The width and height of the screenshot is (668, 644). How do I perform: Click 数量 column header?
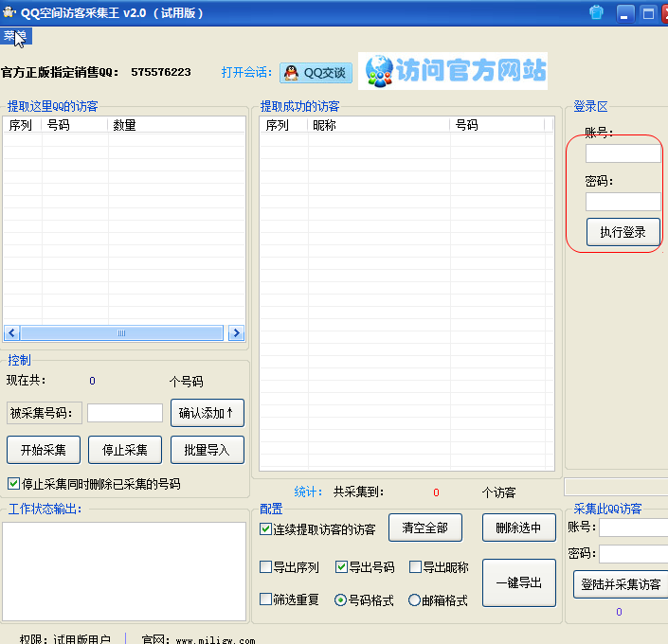176,125
